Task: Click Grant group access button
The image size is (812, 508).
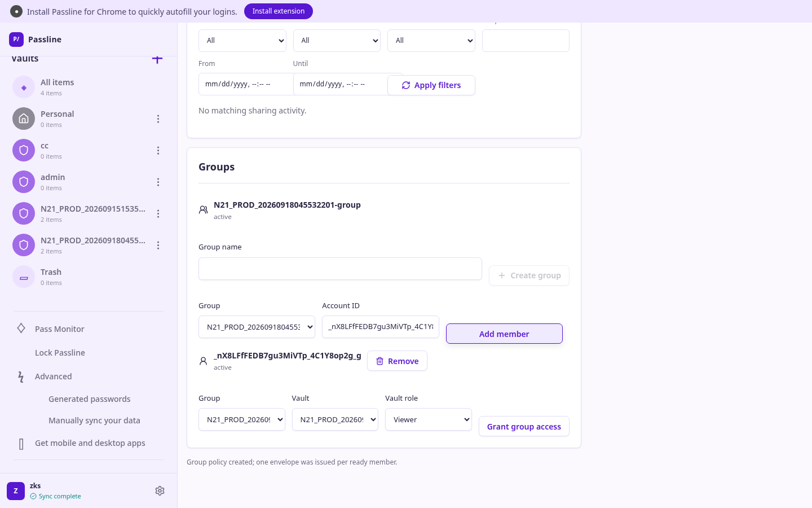Action: [524, 427]
